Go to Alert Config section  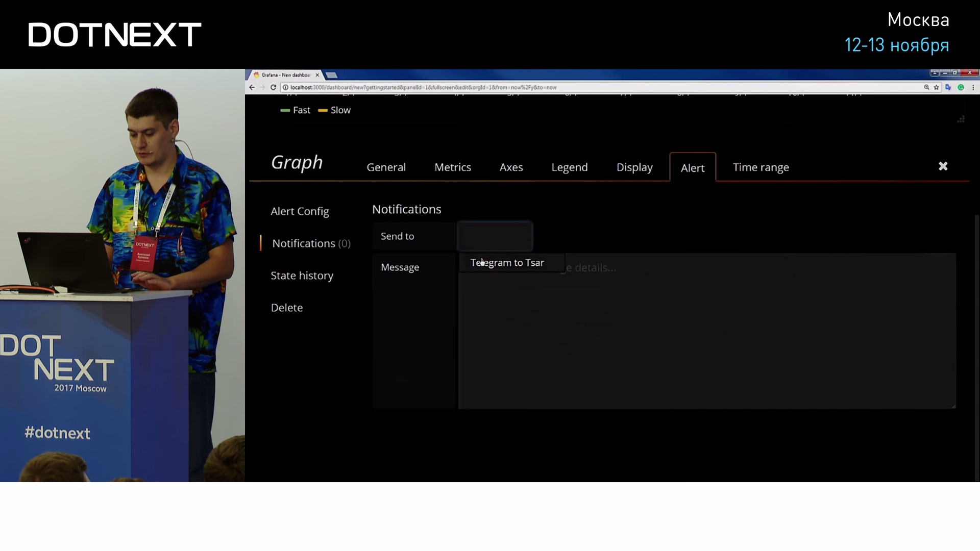[x=300, y=211]
